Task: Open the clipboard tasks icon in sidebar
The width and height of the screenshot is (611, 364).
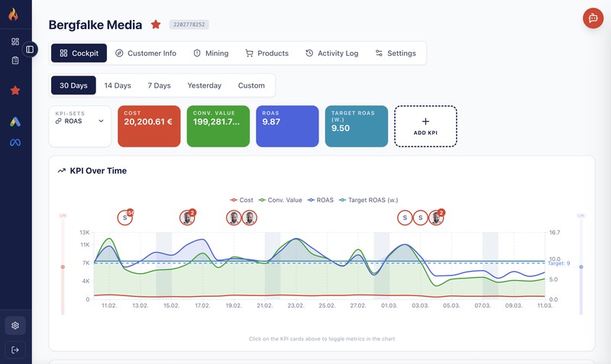Action: click(15, 60)
